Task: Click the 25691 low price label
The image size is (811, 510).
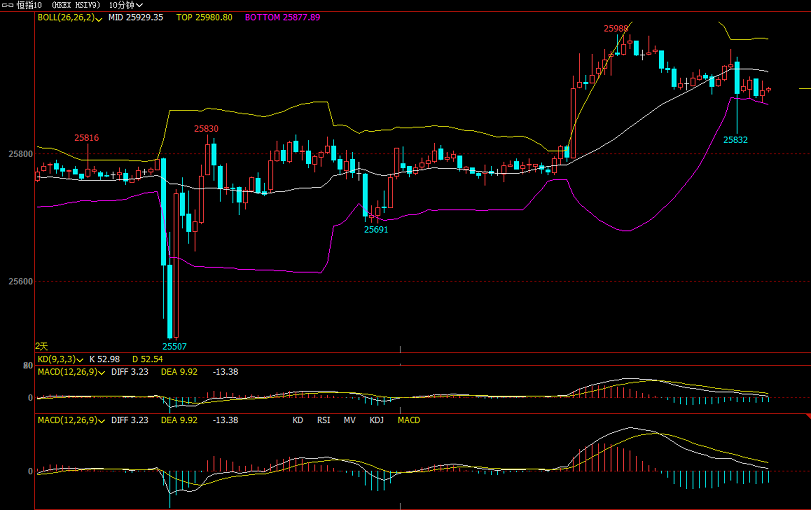Action: (376, 230)
